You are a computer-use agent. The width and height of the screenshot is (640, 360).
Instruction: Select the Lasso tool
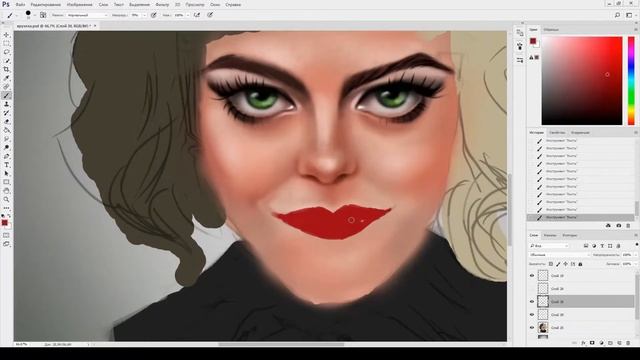(6, 52)
